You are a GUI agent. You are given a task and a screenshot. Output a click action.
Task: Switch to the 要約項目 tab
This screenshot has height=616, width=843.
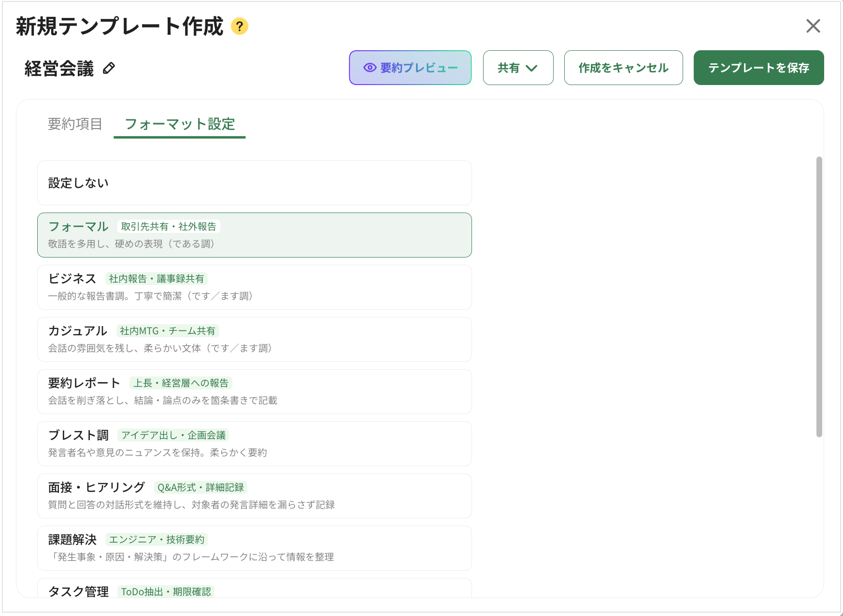tap(75, 124)
